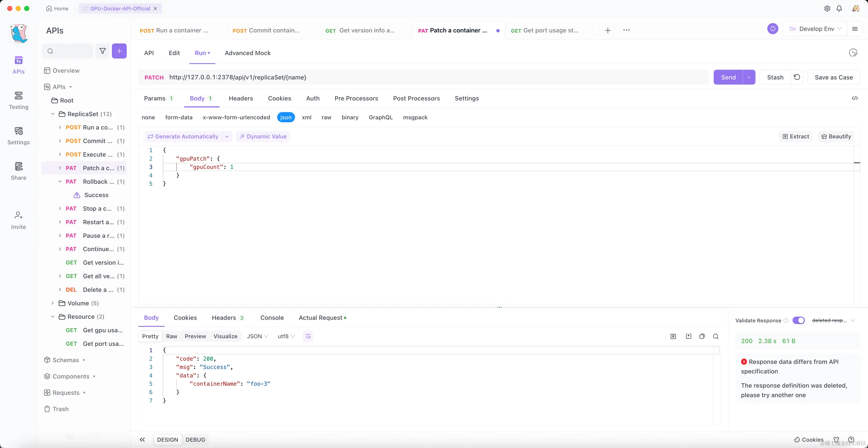The height and width of the screenshot is (448, 868).
Task: Click the API search box
Action: click(67, 51)
